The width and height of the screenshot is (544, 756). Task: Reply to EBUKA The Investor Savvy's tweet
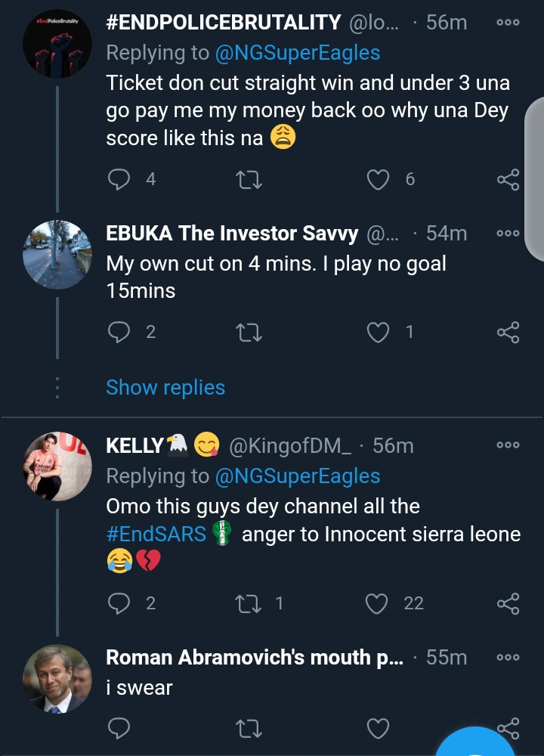click(120, 331)
